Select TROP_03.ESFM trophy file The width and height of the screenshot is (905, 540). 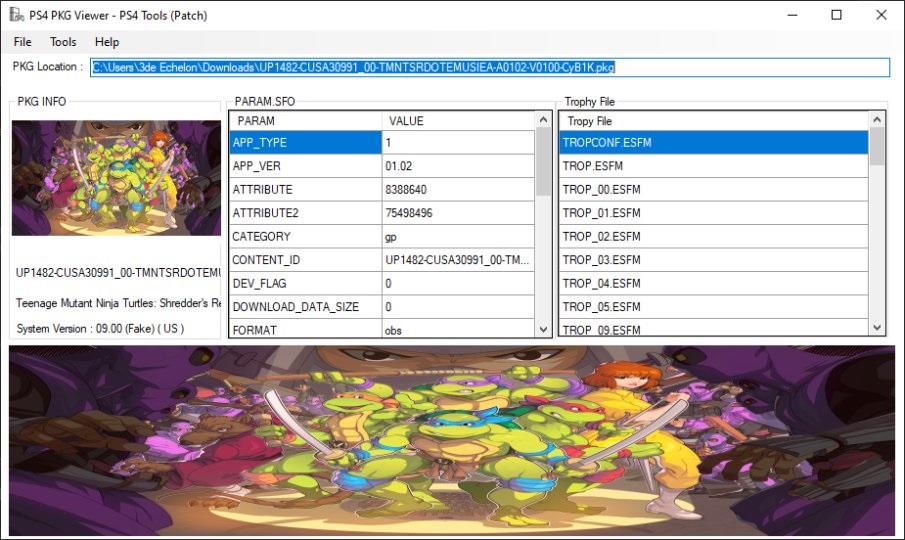click(x=713, y=260)
